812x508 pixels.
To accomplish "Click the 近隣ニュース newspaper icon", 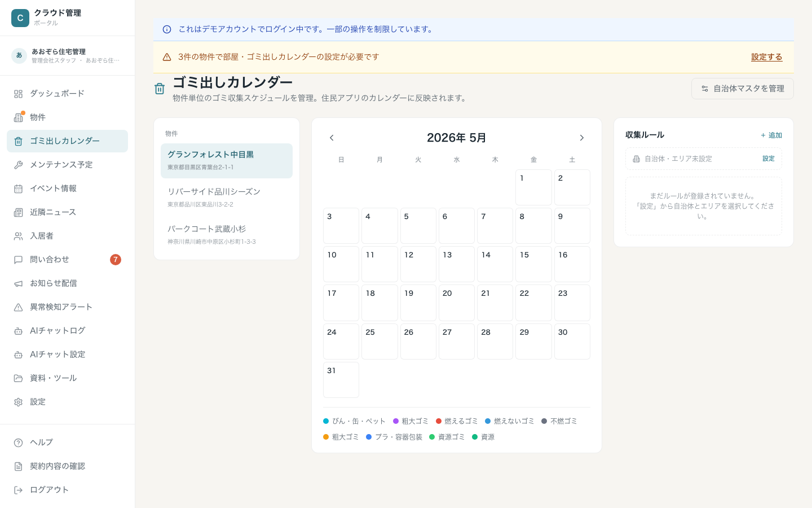I will (18, 212).
